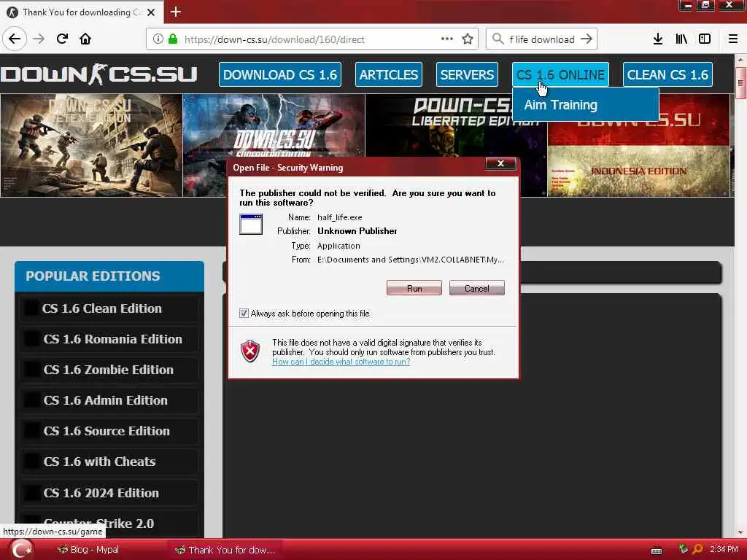Image resolution: width=747 pixels, height=560 pixels.
Task: Open CS 1.6 ONLINE menu
Action: [x=560, y=75]
